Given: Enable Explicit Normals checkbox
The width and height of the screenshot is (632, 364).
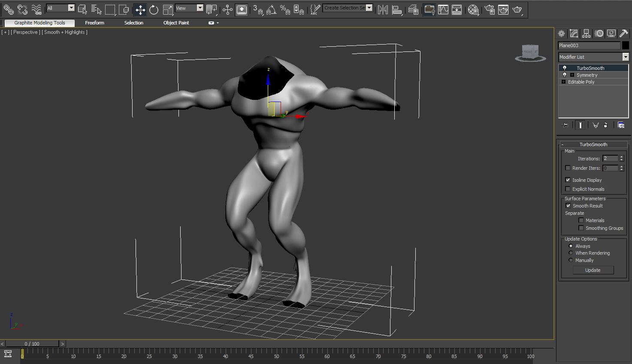Looking at the screenshot, I should [x=568, y=189].
